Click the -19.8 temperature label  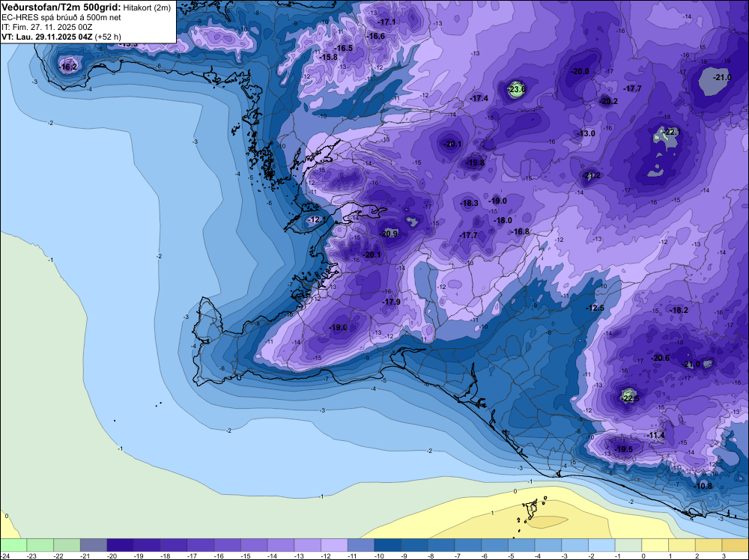pyautogui.click(x=476, y=162)
